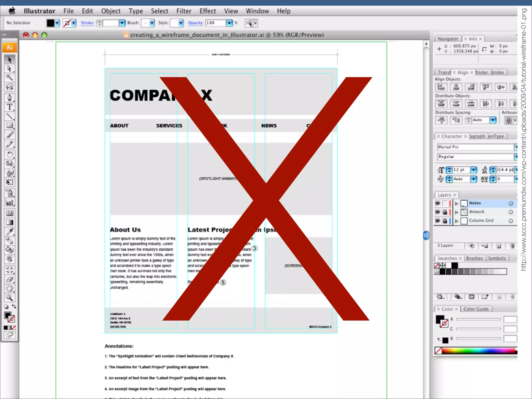The width and height of the screenshot is (532, 399).
Task: Click target circle of Artwork layer
Action: coord(511,212)
